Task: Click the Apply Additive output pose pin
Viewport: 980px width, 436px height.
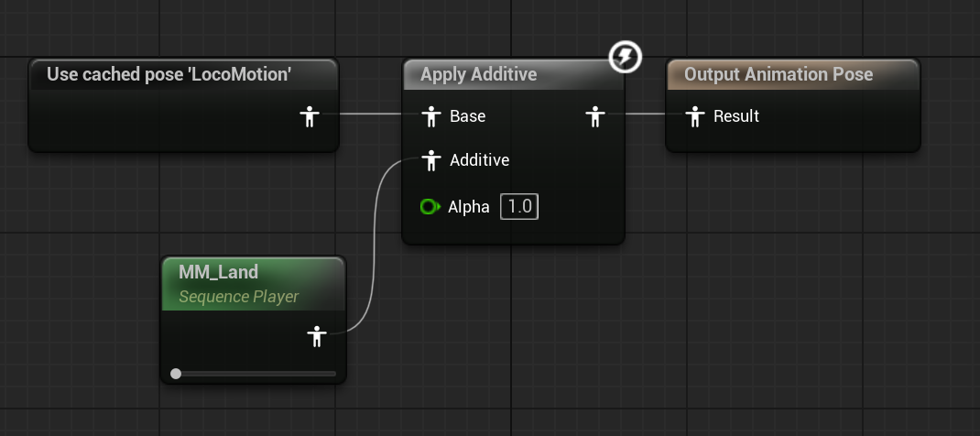Action: click(595, 116)
